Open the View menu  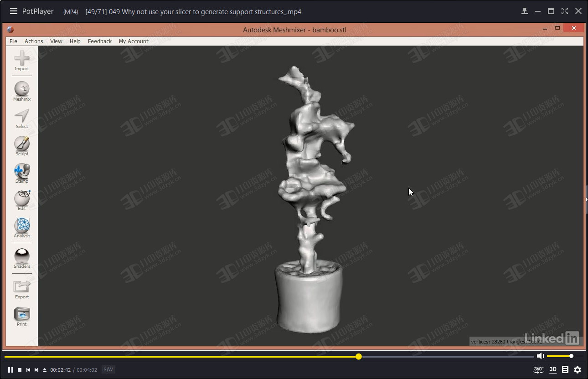pos(56,41)
